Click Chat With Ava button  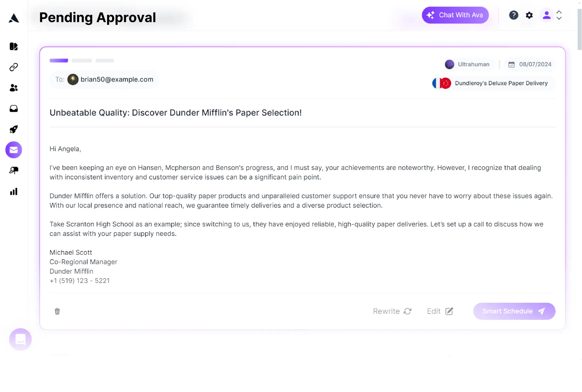pos(455,15)
